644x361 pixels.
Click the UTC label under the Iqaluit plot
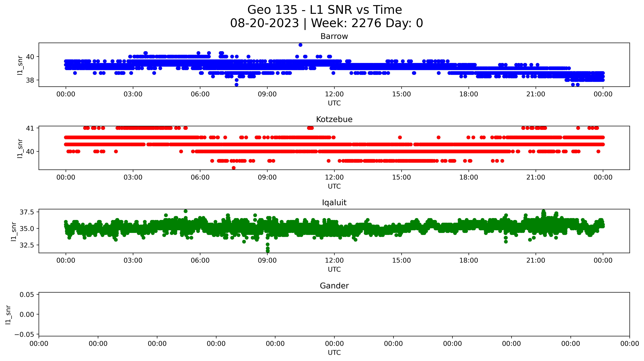(x=334, y=270)
